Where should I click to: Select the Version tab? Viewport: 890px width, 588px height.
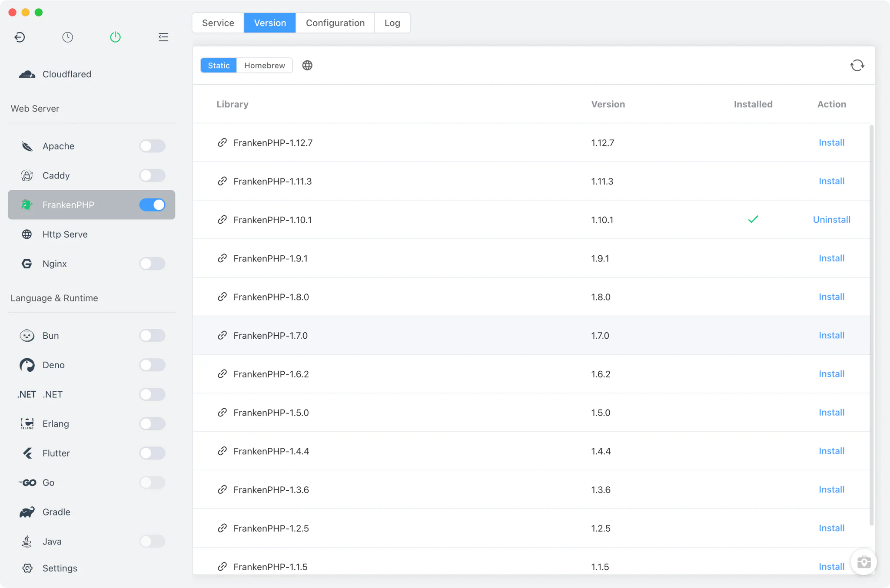270,23
